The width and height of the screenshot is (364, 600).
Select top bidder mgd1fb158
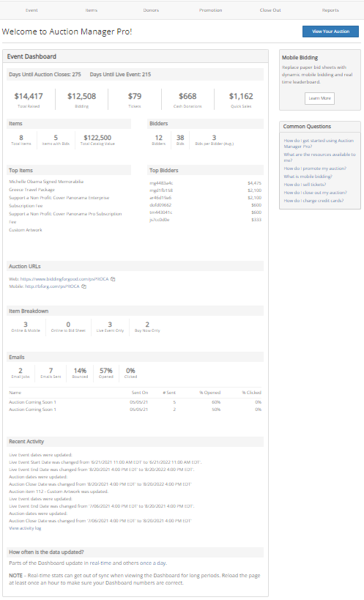(161, 190)
